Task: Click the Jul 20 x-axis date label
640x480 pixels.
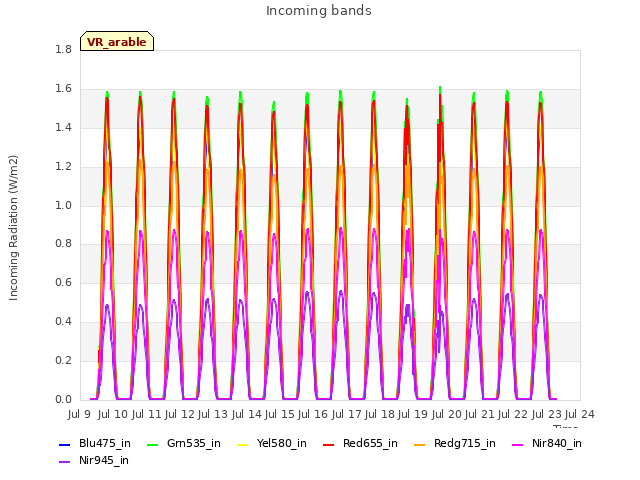Action: click(x=446, y=414)
